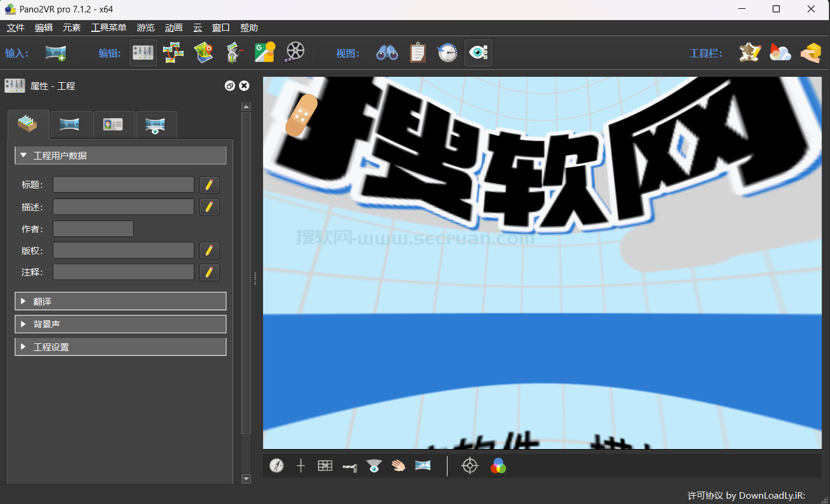The image size is (830, 504).
Task: Open the clipboard overview list panel
Action: click(x=417, y=53)
